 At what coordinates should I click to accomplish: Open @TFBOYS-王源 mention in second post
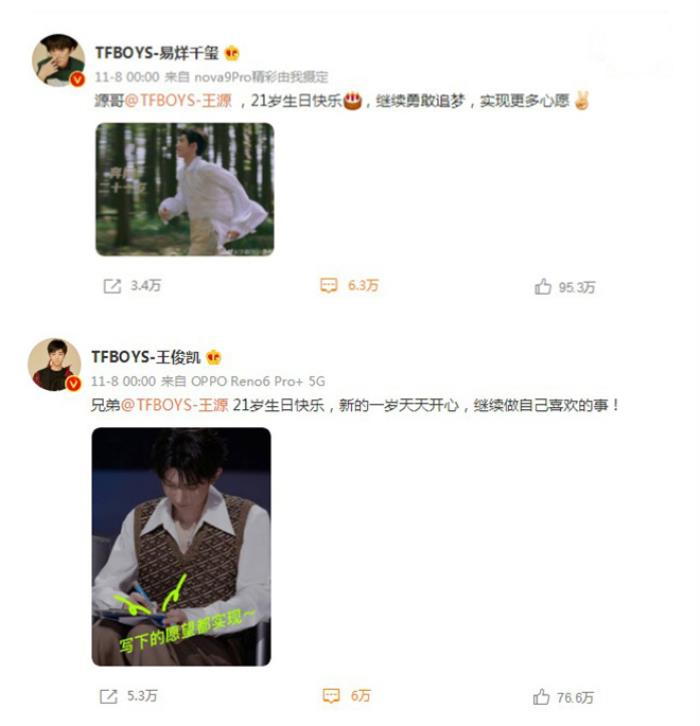[x=175, y=405]
